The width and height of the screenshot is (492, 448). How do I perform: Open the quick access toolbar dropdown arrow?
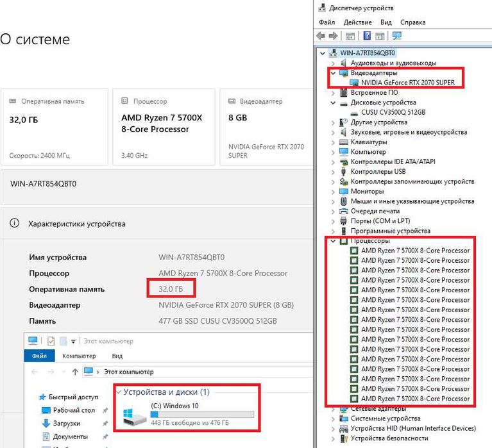73,342
